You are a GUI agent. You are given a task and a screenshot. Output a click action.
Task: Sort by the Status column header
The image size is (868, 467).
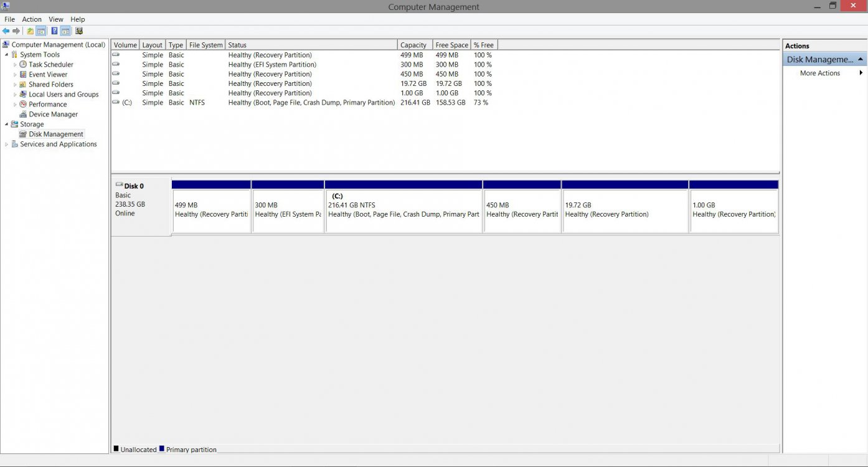pos(311,45)
